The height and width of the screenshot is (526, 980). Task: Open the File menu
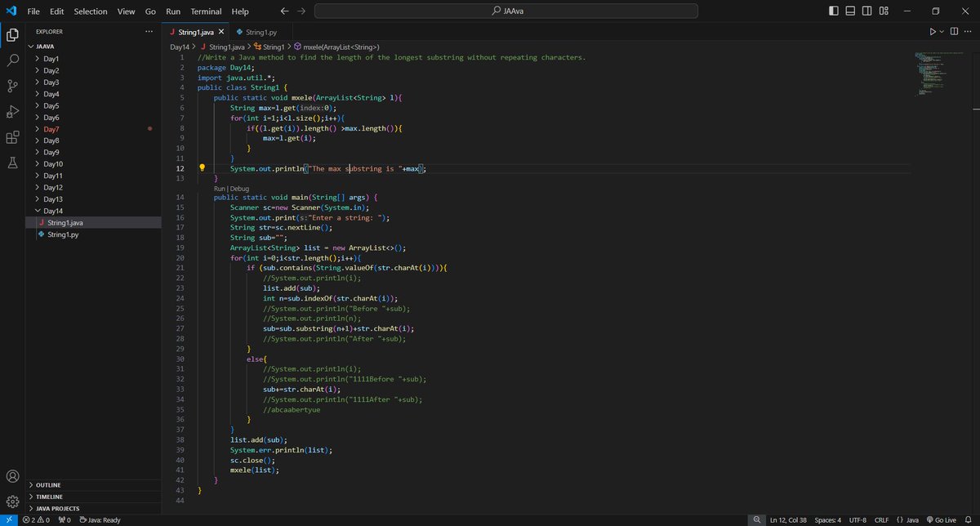point(33,11)
